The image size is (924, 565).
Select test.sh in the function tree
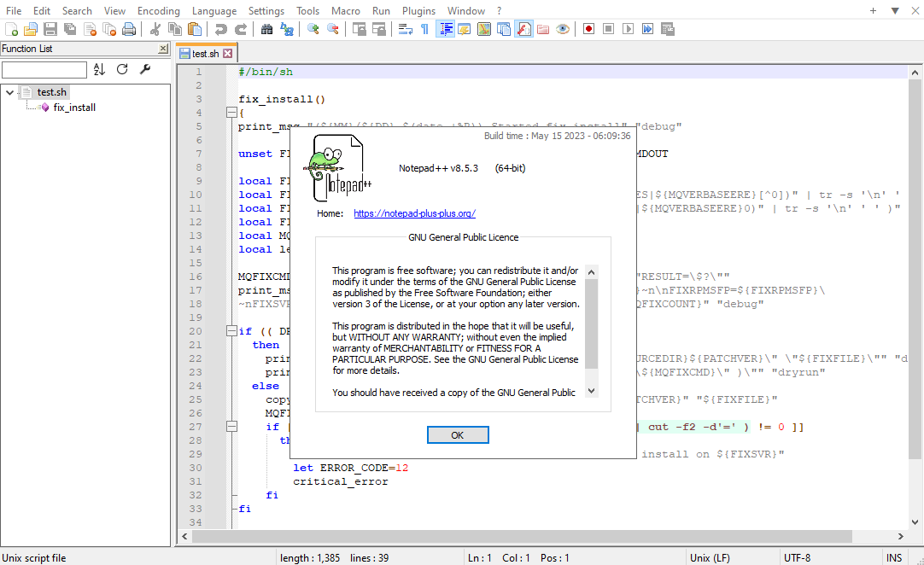[x=52, y=92]
